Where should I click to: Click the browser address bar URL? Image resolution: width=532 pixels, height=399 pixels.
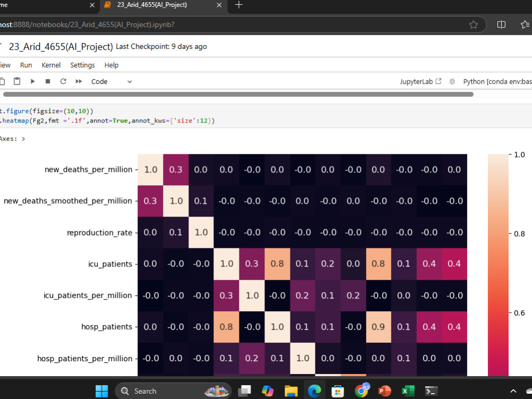point(87,24)
